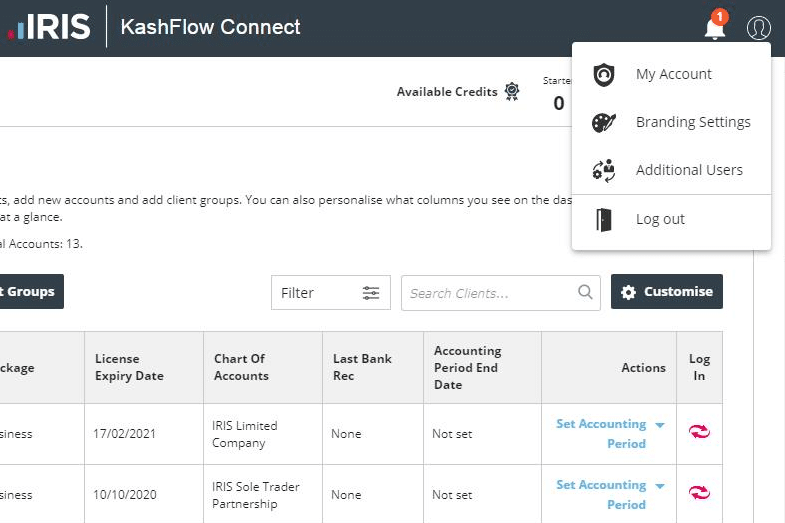Screen dimensions: 785x523
Task: Click the Available Credits badge icon
Action: pos(512,92)
